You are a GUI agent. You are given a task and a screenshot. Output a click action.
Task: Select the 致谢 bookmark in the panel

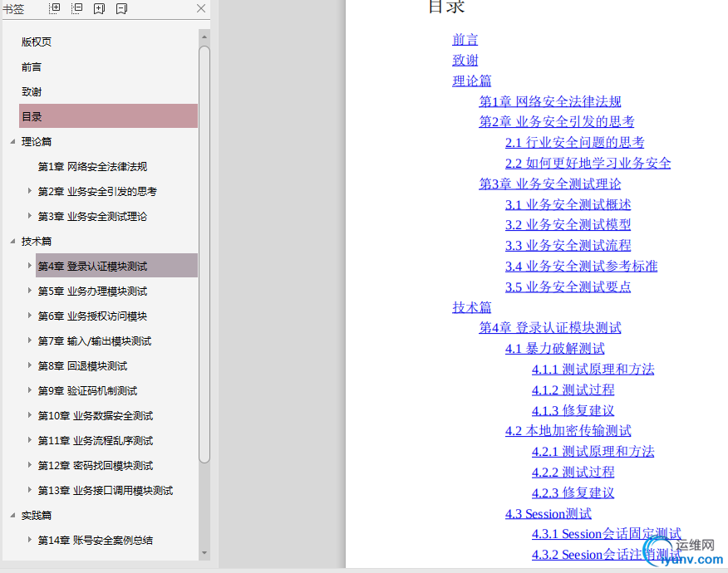coord(31,92)
